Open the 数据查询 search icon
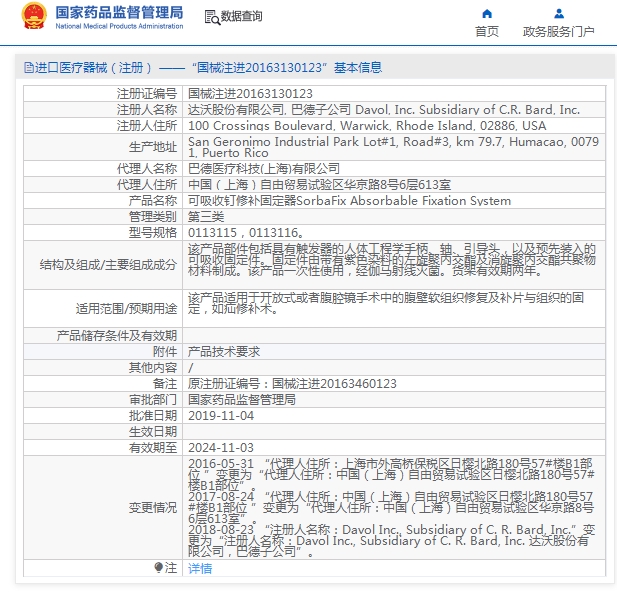Image resolution: width=617 pixels, height=595 pixels. click(x=212, y=17)
